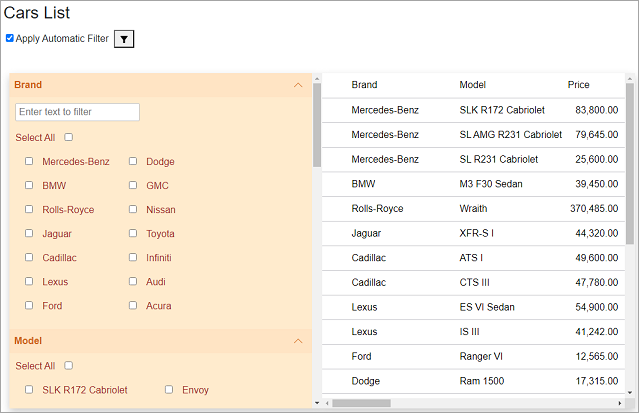Collapse the Model filter group

pos(298,341)
